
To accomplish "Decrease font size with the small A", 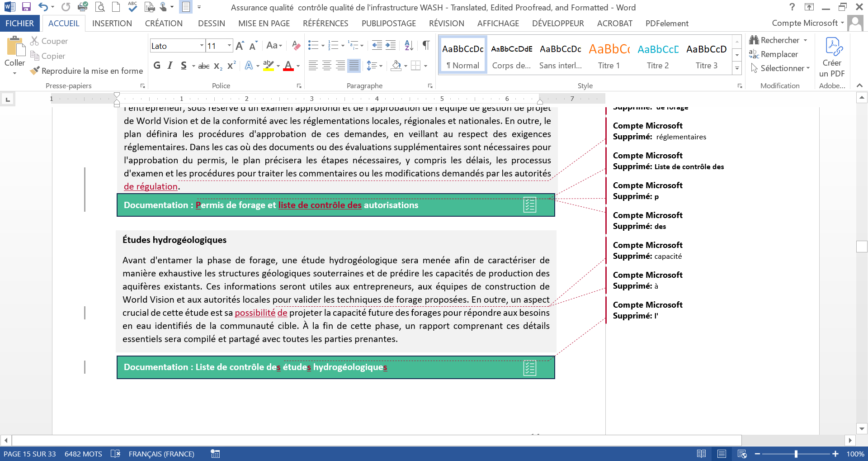I will point(253,46).
